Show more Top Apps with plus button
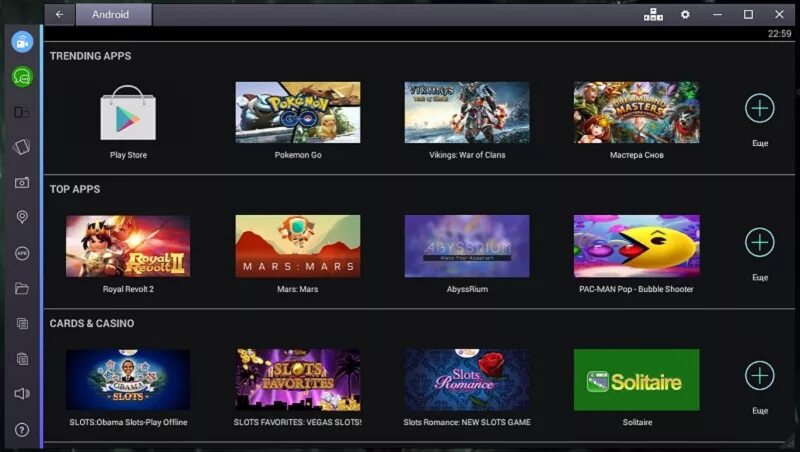 coord(760,242)
